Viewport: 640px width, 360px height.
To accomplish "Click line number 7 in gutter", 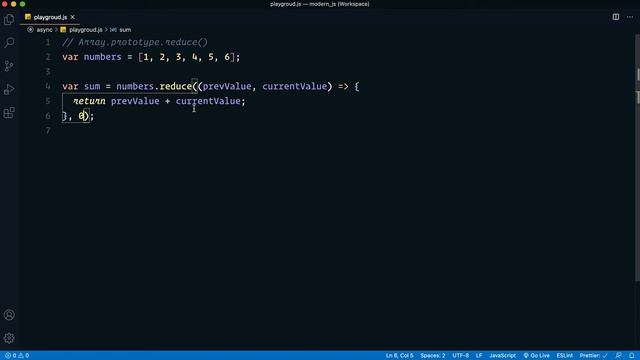I will (x=48, y=130).
